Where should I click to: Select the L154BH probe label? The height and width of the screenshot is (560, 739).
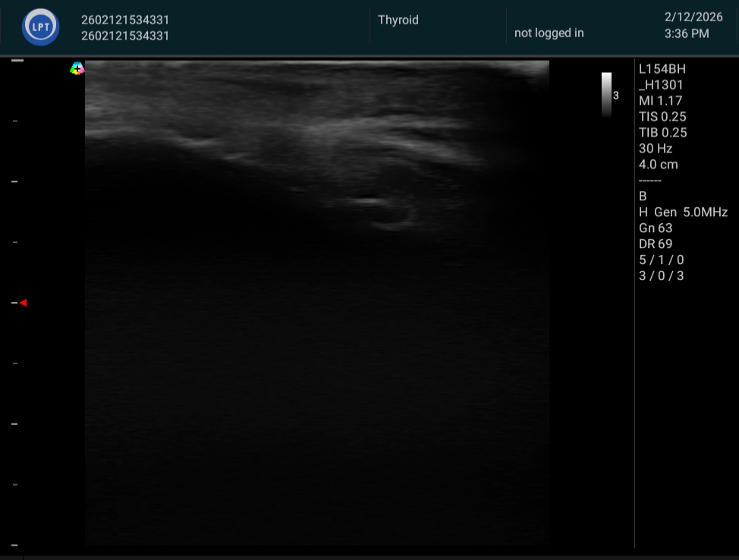click(x=662, y=69)
